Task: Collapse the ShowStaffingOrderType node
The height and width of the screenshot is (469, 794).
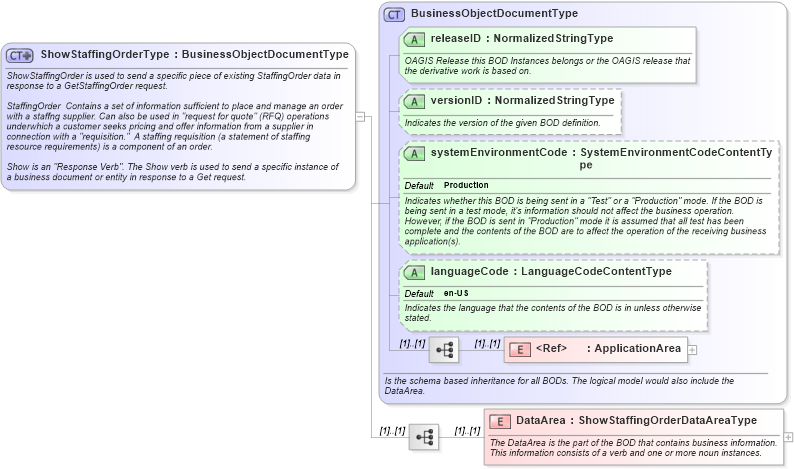Action: click(x=360, y=116)
